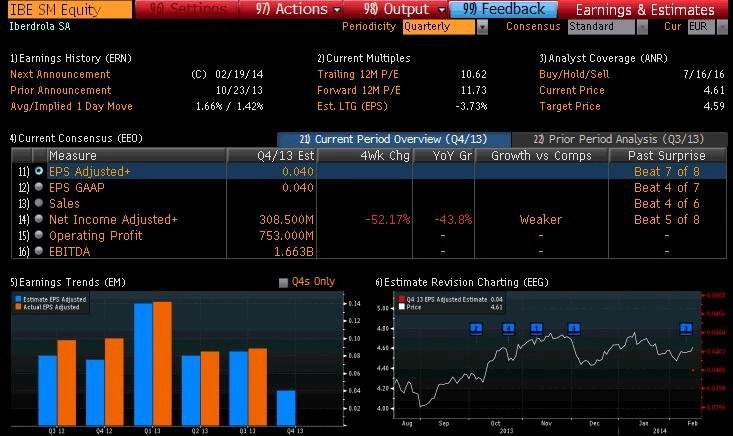Click the blue Estimate EPS Adjusted legend swatch
The width and height of the screenshot is (733, 436).
[18, 299]
